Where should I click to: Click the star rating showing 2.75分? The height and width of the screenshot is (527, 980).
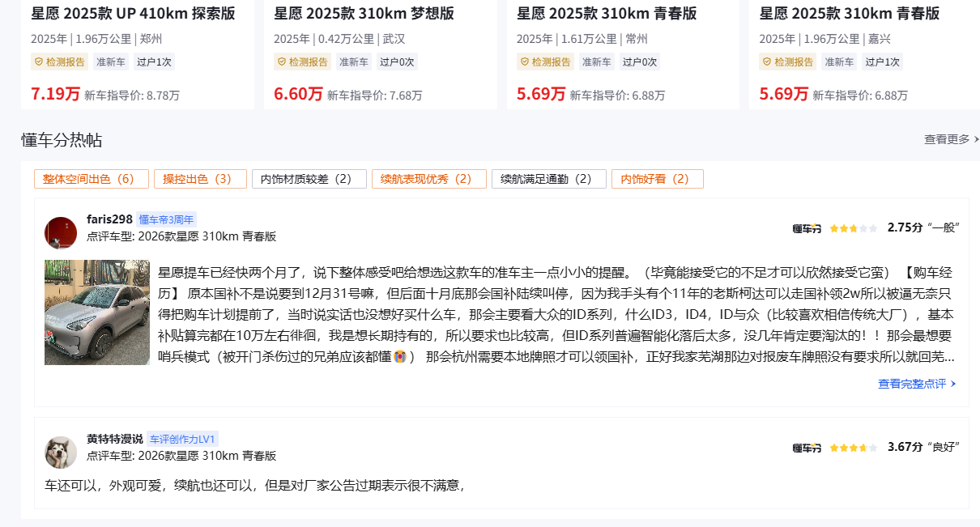[x=853, y=229]
